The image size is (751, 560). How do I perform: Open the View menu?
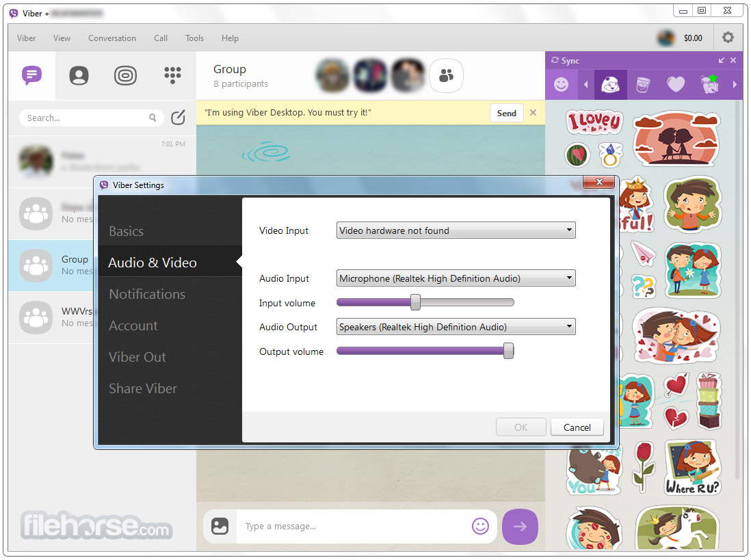click(62, 38)
